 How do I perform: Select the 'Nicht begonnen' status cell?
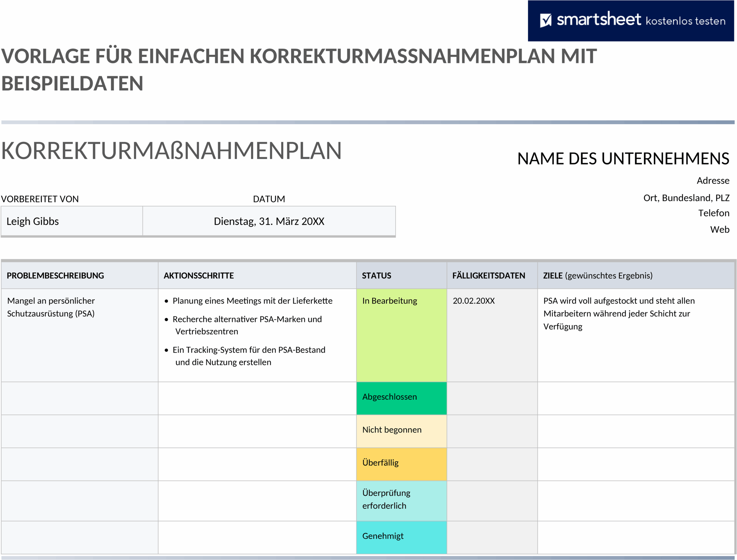pyautogui.click(x=402, y=431)
